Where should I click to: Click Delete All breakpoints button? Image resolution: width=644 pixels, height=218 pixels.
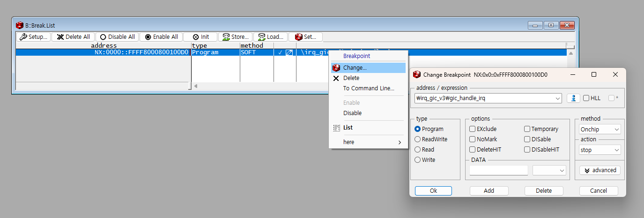(x=73, y=37)
